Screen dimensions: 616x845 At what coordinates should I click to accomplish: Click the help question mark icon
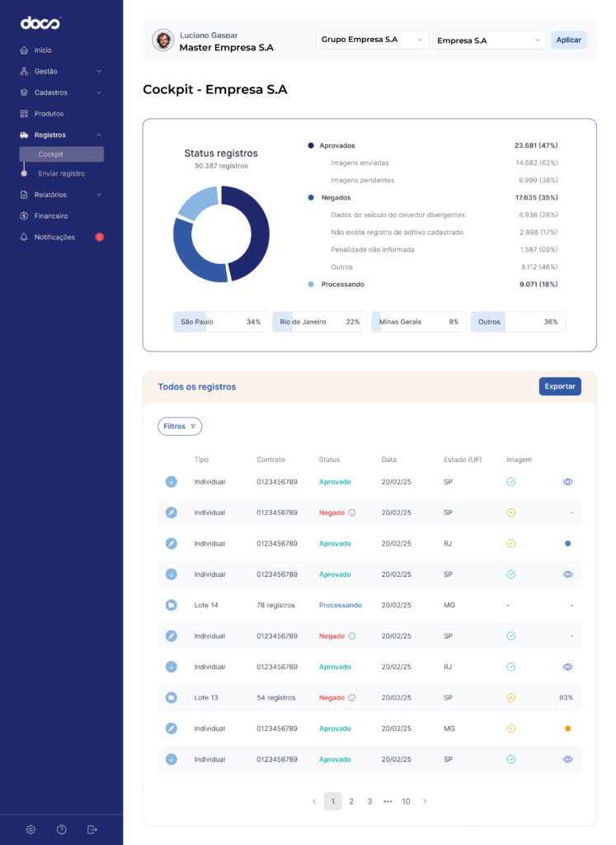(x=61, y=829)
